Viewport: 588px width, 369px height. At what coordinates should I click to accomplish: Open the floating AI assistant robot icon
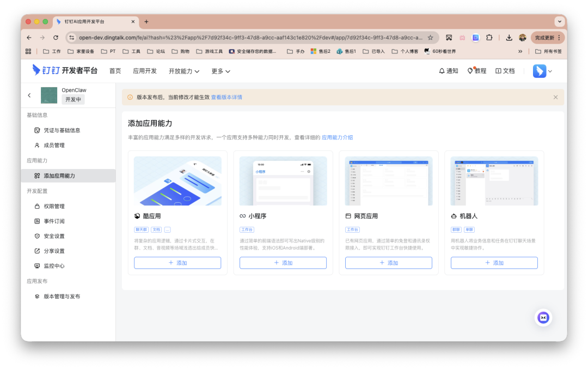coord(543,317)
